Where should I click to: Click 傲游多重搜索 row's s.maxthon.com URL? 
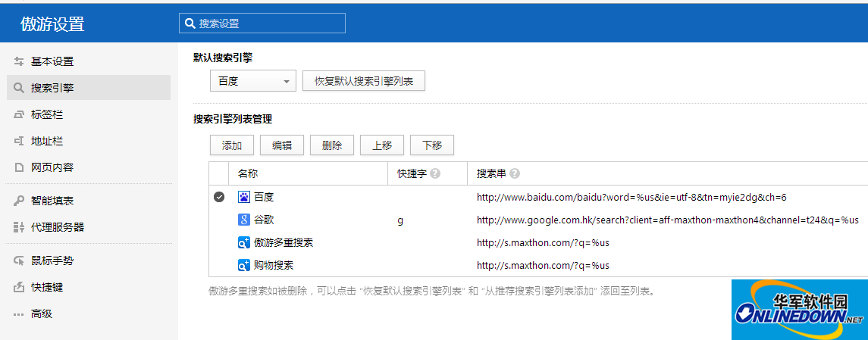543,243
